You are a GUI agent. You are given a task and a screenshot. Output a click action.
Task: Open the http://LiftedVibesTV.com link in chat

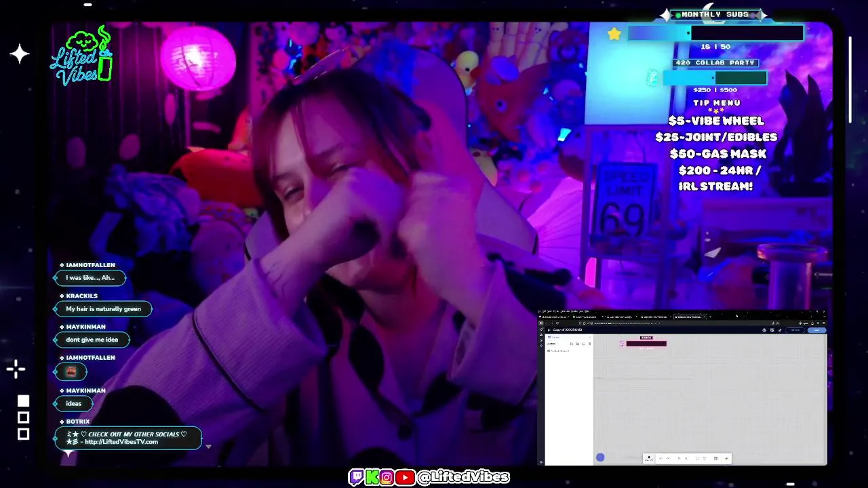click(x=121, y=442)
